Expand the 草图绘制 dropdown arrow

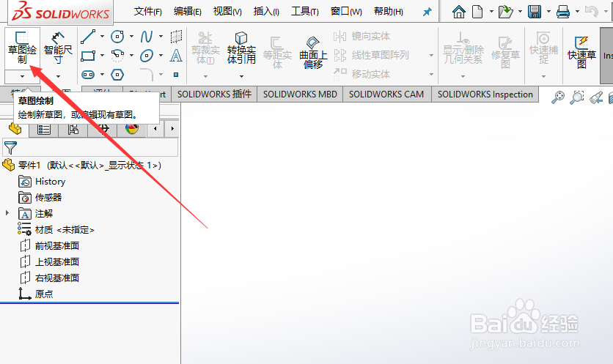(x=22, y=77)
